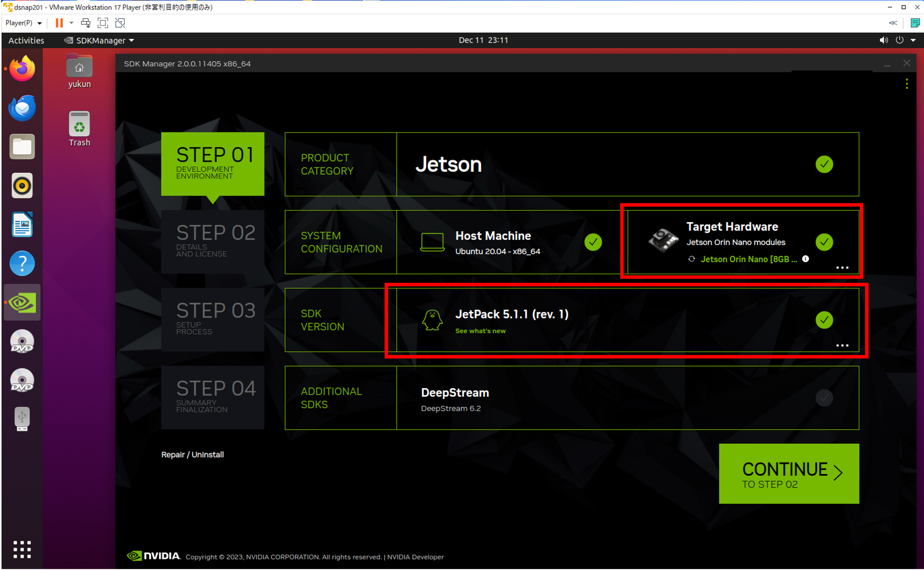Click the JetPack penguin icon
924x570 pixels.
(x=432, y=320)
